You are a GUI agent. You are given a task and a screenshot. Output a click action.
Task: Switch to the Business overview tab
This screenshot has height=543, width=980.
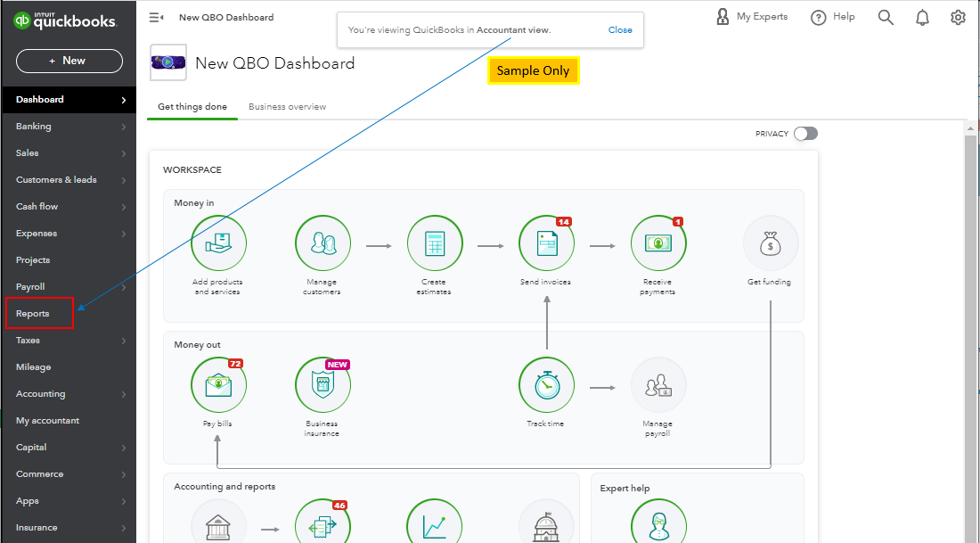(x=288, y=107)
